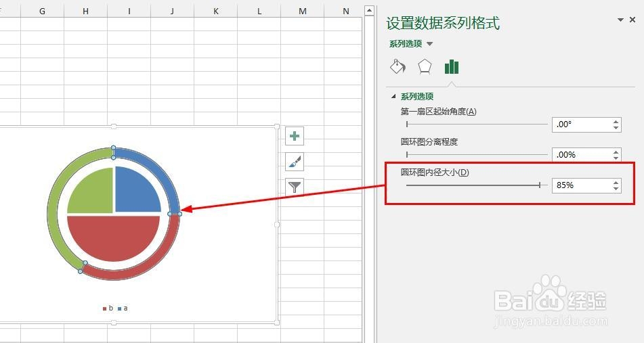Image resolution: width=644 pixels, height=343 pixels.
Task: Click the doughnut hole size slider
Action: coord(477,185)
